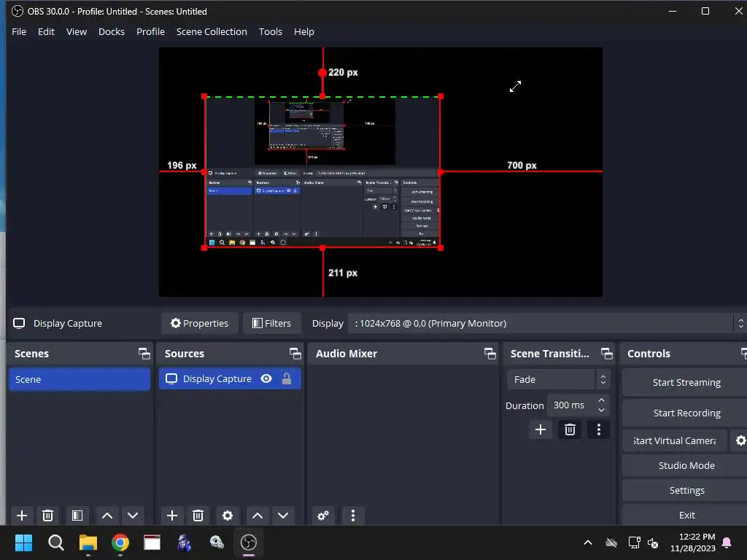Open Windows Start menu
Screen dimensions: 747x560
[x=23, y=542]
